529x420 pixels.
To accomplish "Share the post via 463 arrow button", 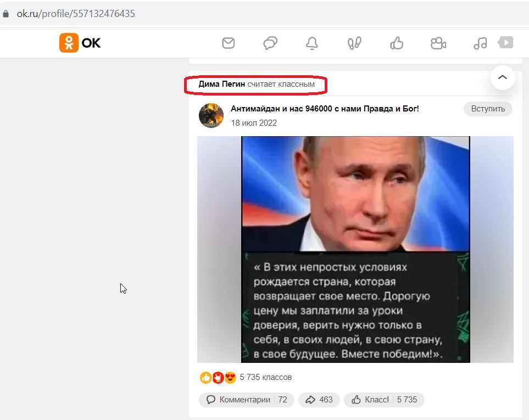I will (319, 400).
